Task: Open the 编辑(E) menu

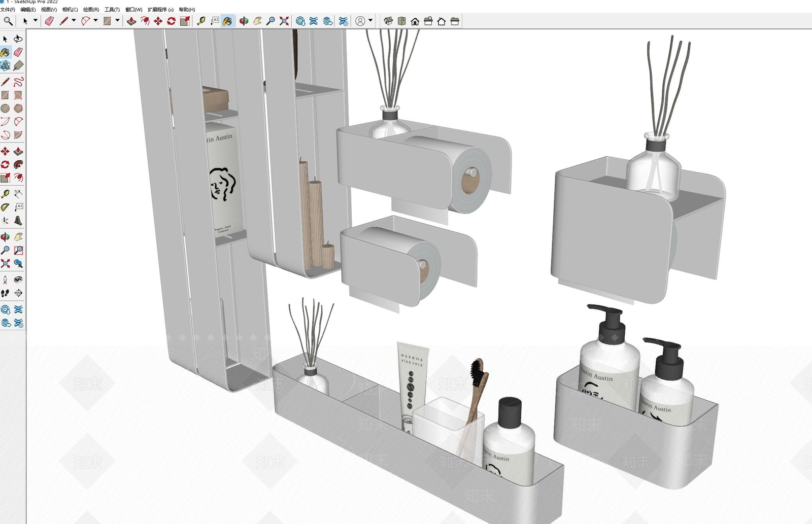Action: pyautogui.click(x=28, y=10)
